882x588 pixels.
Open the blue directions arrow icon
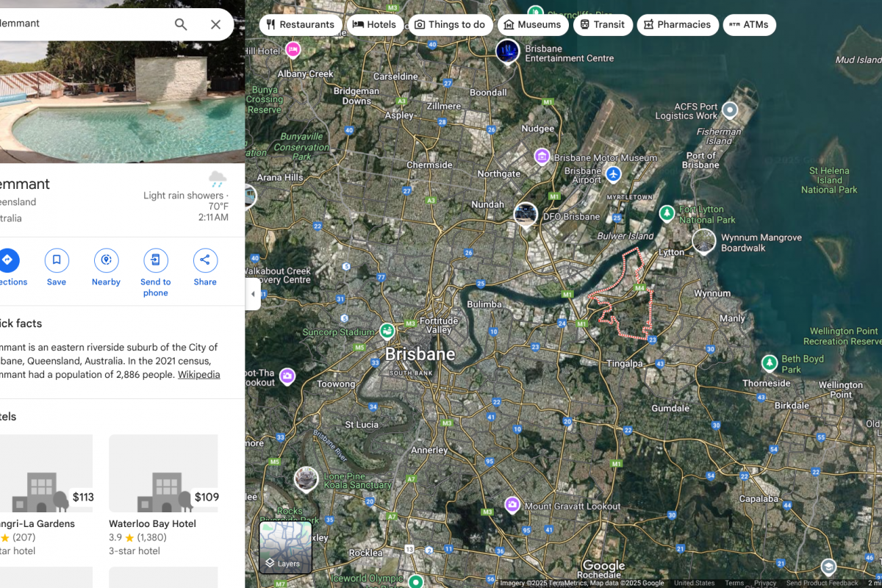[x=7, y=260]
